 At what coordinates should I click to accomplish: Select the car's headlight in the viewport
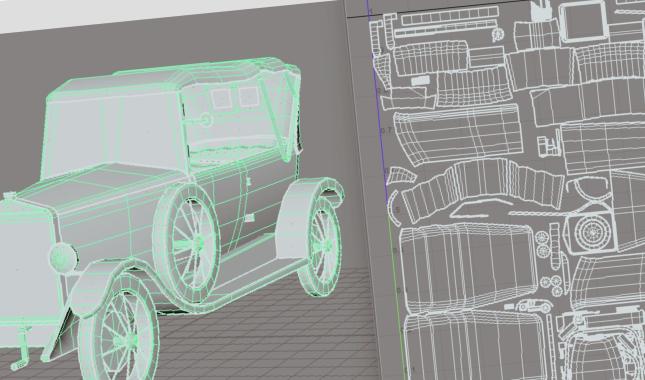pyautogui.click(x=63, y=257)
